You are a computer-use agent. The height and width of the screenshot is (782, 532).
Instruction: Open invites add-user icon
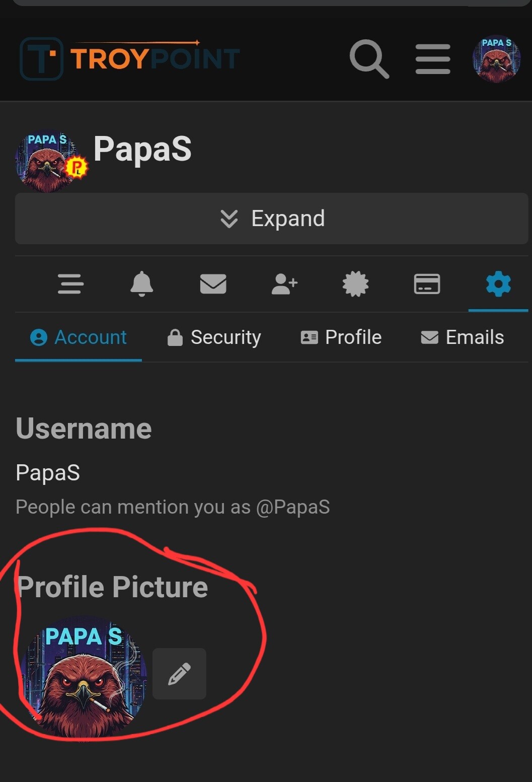click(x=284, y=284)
